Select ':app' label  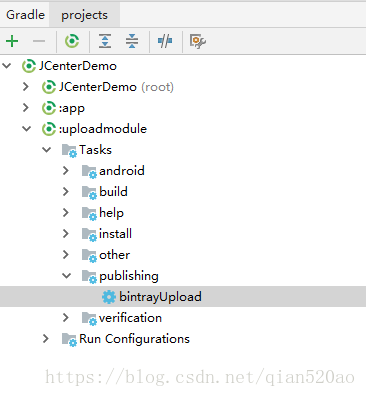point(72,109)
